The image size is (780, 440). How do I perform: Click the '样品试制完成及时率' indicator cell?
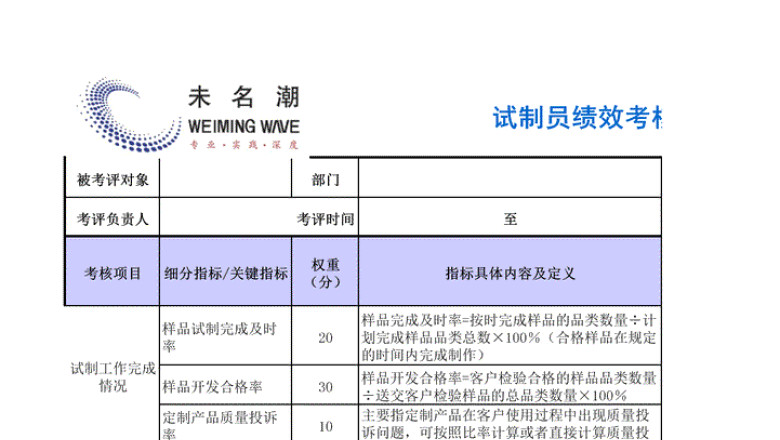[x=225, y=336]
